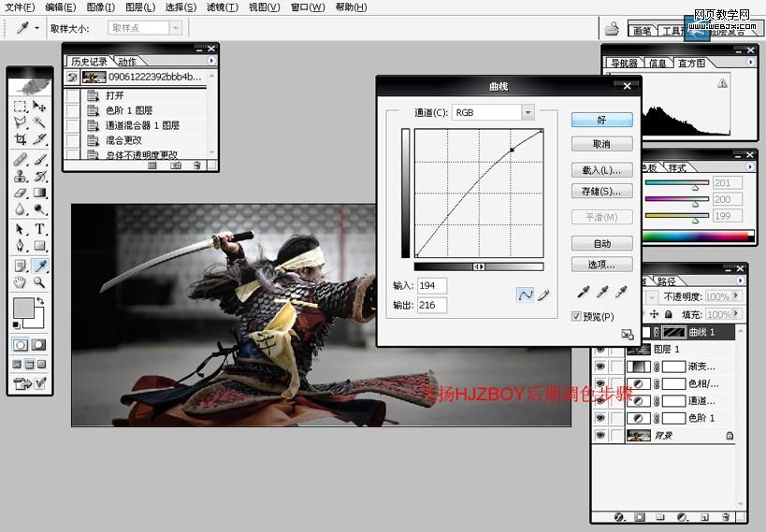The height and width of the screenshot is (532, 766).
Task: Expand the layer opacity 不透明度 arrow
Action: (739, 295)
